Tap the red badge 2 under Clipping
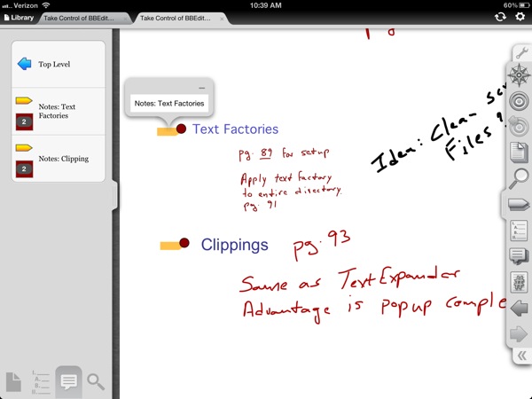The image size is (532, 399). tap(24, 169)
